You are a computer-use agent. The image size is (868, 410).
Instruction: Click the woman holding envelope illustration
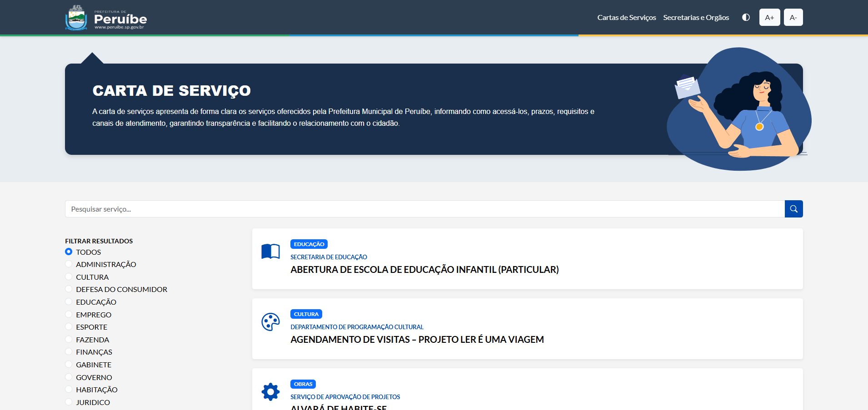[739, 109]
